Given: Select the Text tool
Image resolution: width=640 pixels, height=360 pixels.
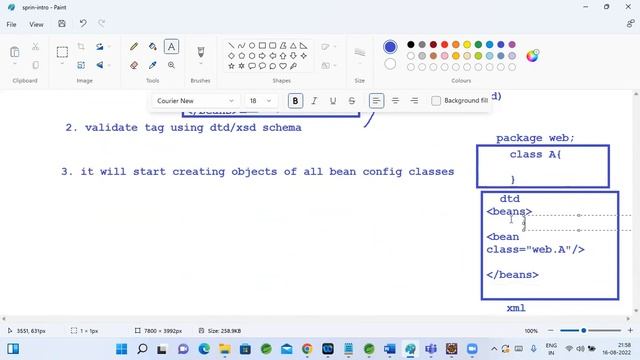Looking at the screenshot, I should [171, 47].
